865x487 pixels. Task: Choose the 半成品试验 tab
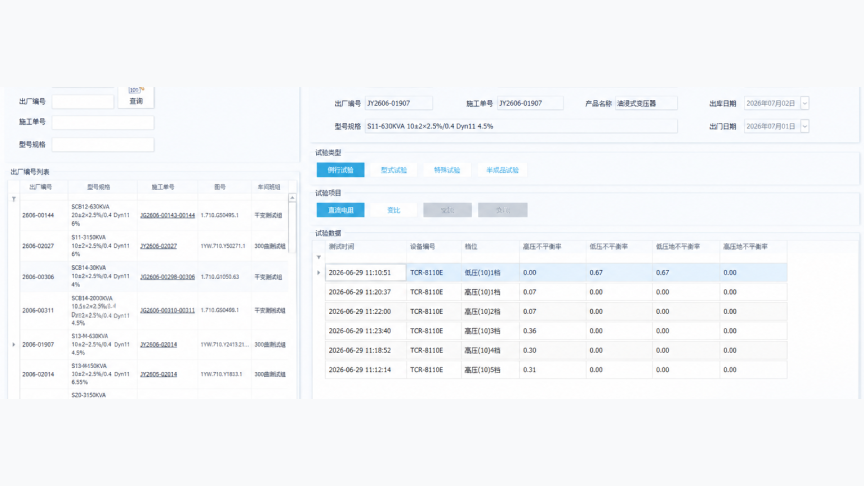[x=502, y=170]
